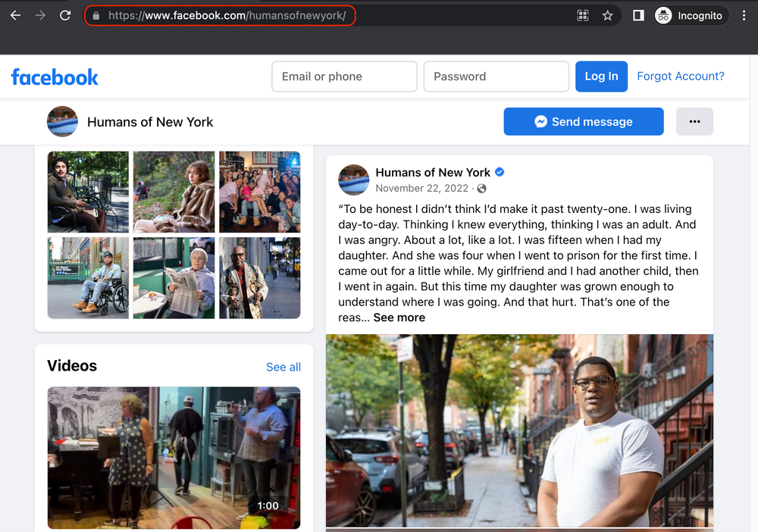Click the side panel icon in the browser toolbar
The width and height of the screenshot is (758, 532).
(637, 15)
